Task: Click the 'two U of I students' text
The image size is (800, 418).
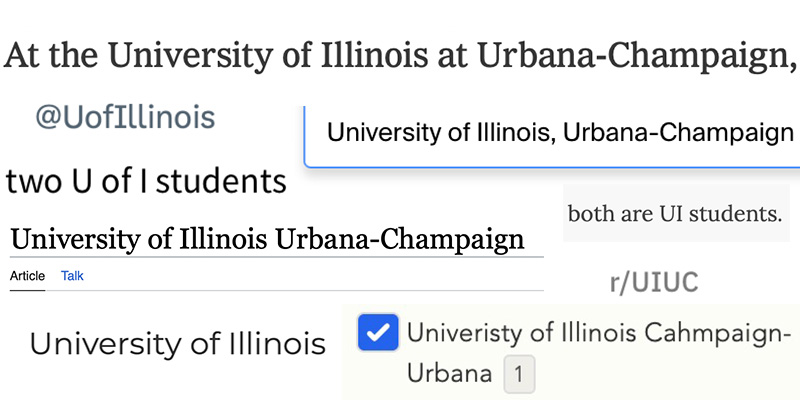Action: coord(146,181)
